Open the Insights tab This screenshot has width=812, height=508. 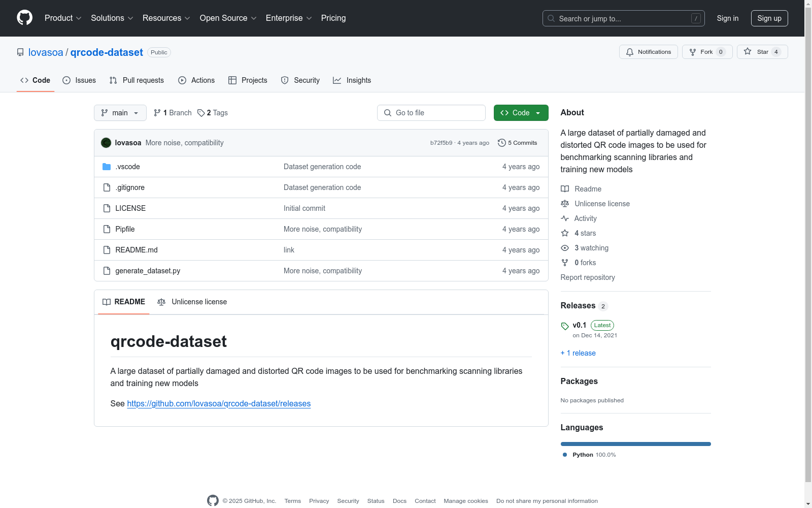pyautogui.click(x=352, y=80)
